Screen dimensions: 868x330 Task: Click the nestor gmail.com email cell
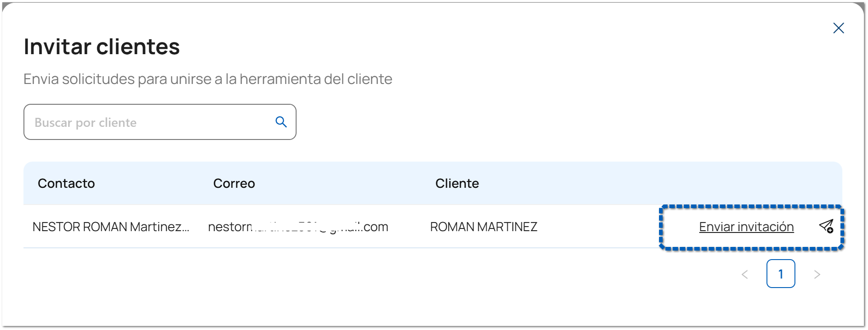pyautogui.click(x=298, y=227)
